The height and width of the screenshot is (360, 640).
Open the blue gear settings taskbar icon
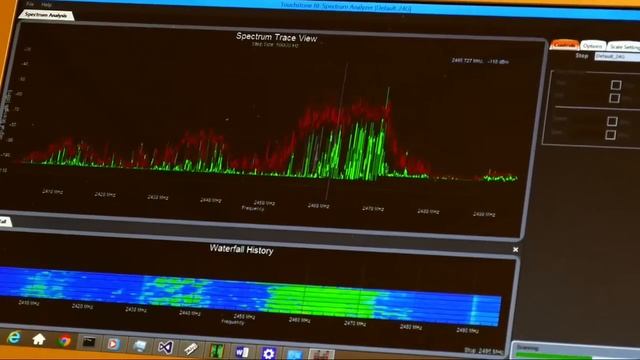(x=268, y=353)
